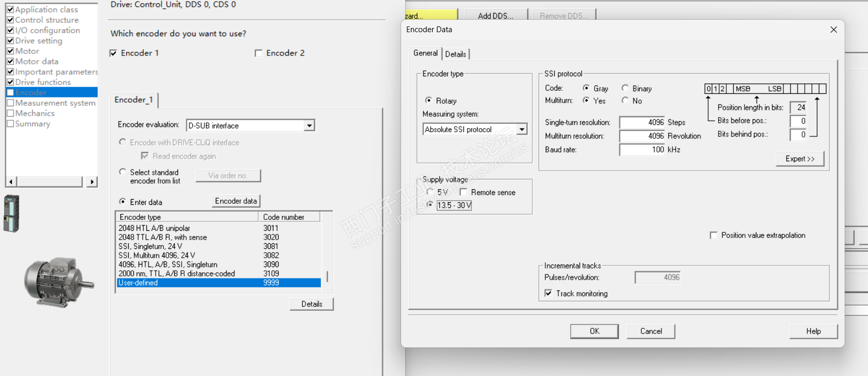Viewport: 868px width, 376px height.
Task: Click the left scroll arrow of navigation list
Action: pos(11,182)
